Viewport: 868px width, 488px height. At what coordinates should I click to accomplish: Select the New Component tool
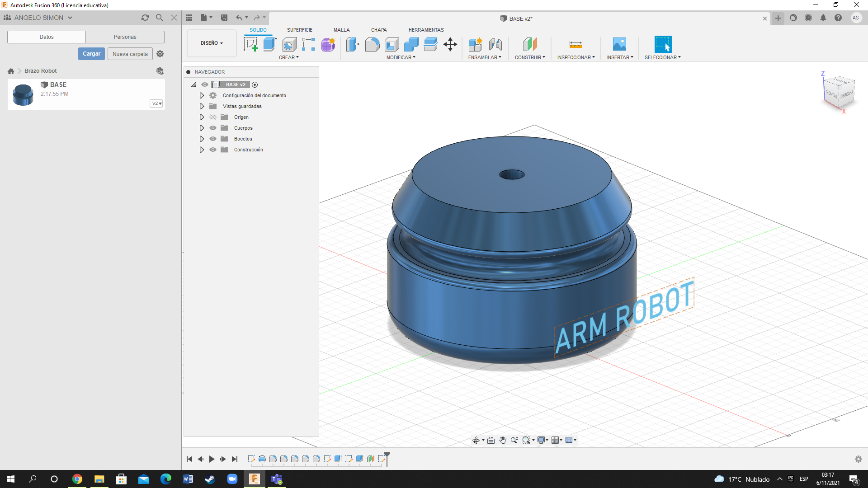[x=475, y=44]
